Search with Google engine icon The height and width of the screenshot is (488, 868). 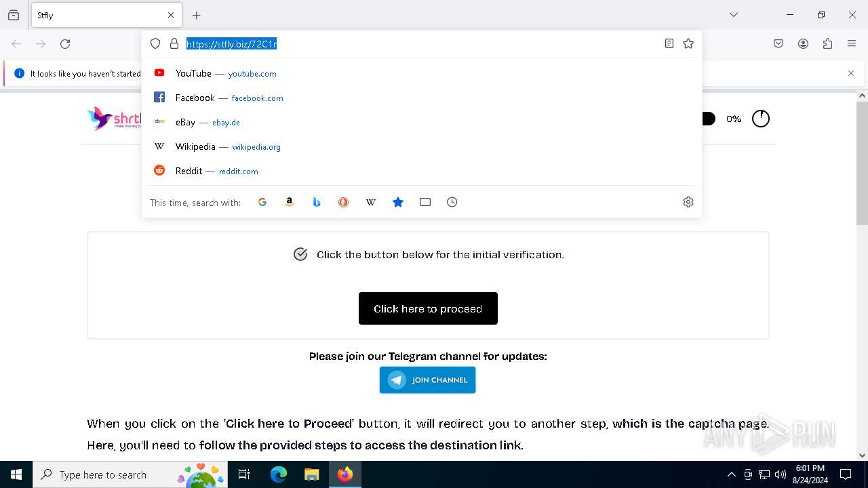(262, 202)
